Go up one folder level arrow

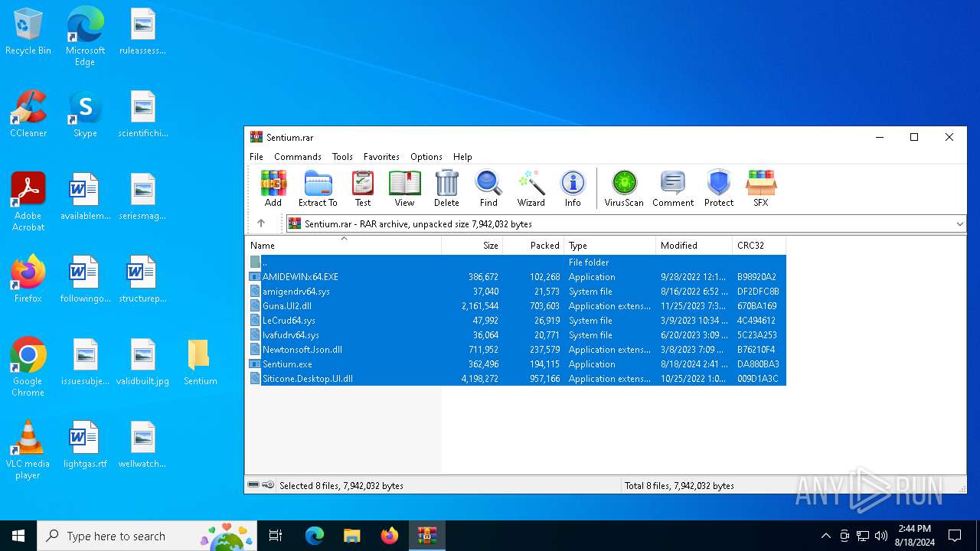coord(261,223)
